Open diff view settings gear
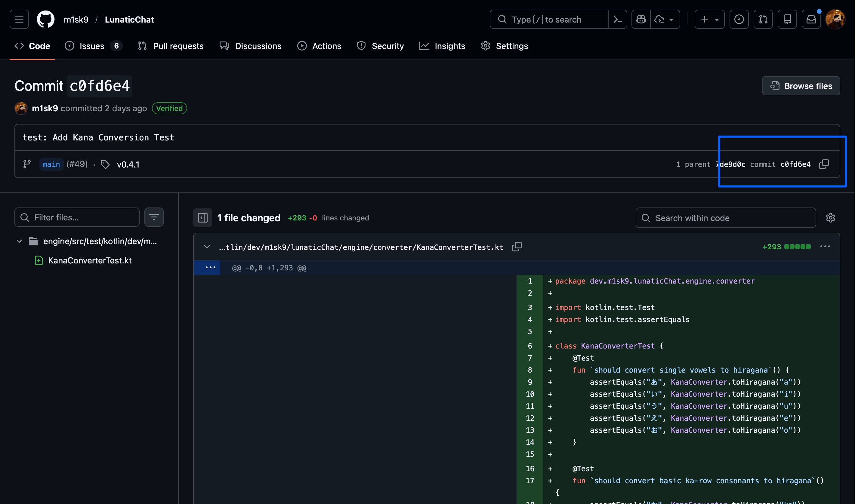The width and height of the screenshot is (855, 504). (x=830, y=218)
